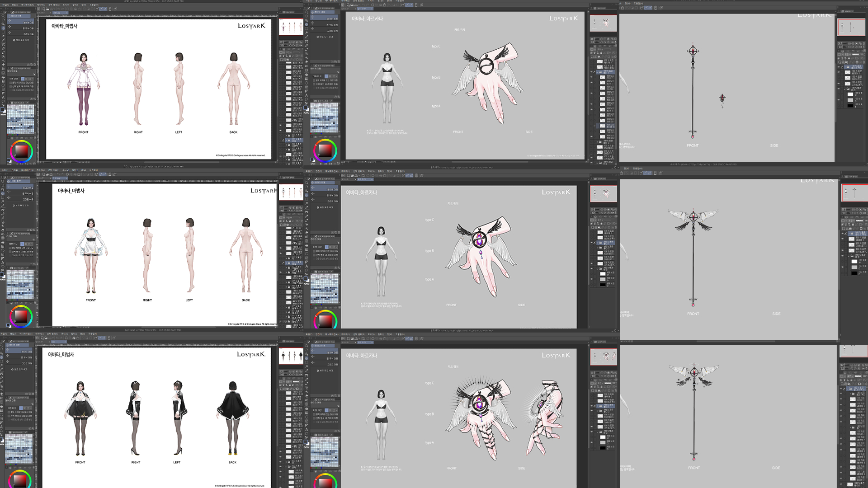Expand folder above highlighted folder, top-left layers
The image size is (868, 488).
[x=287, y=136]
